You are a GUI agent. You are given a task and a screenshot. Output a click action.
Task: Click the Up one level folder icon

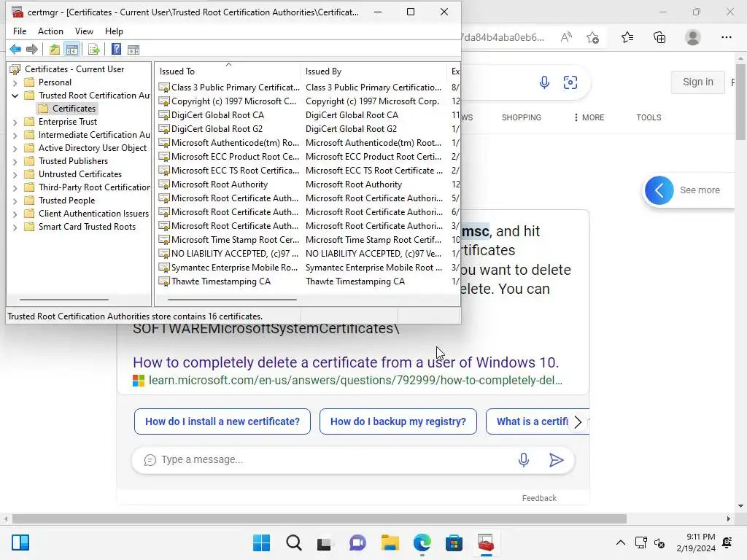(55, 49)
